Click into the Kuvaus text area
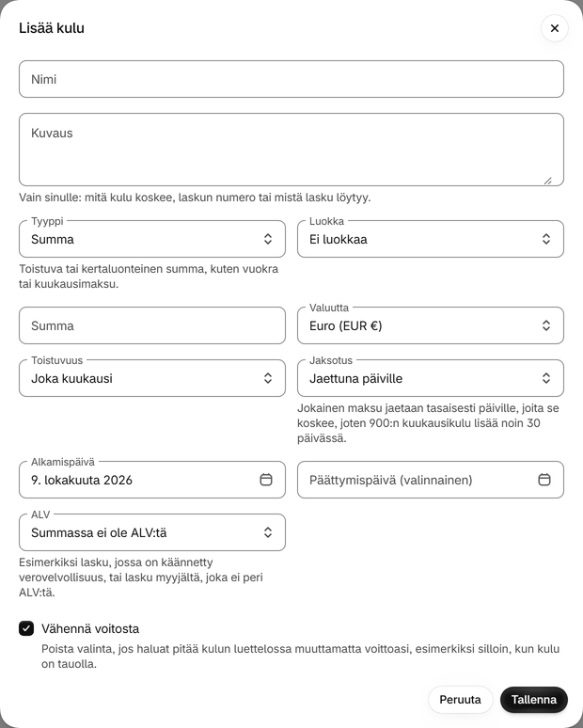 coord(291,150)
